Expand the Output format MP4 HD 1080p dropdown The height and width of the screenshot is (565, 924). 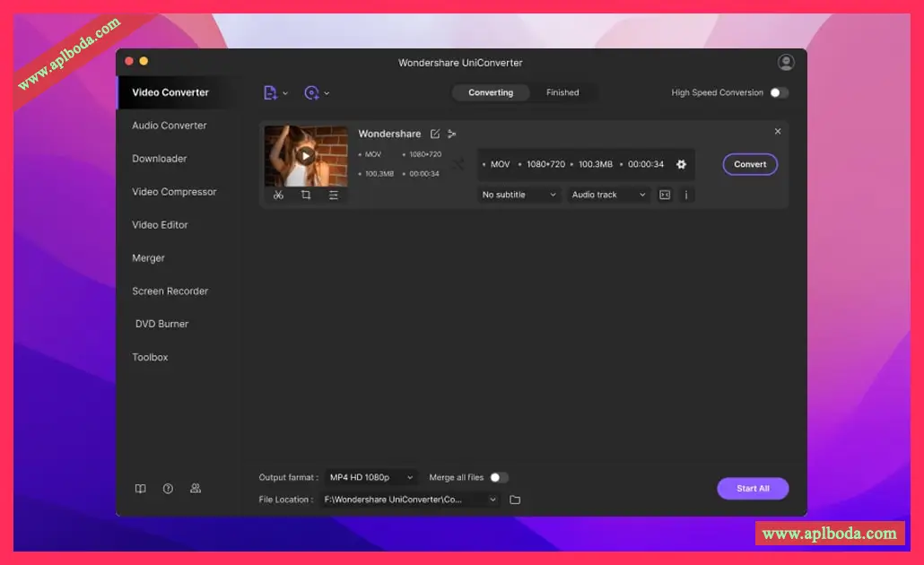[x=370, y=477]
